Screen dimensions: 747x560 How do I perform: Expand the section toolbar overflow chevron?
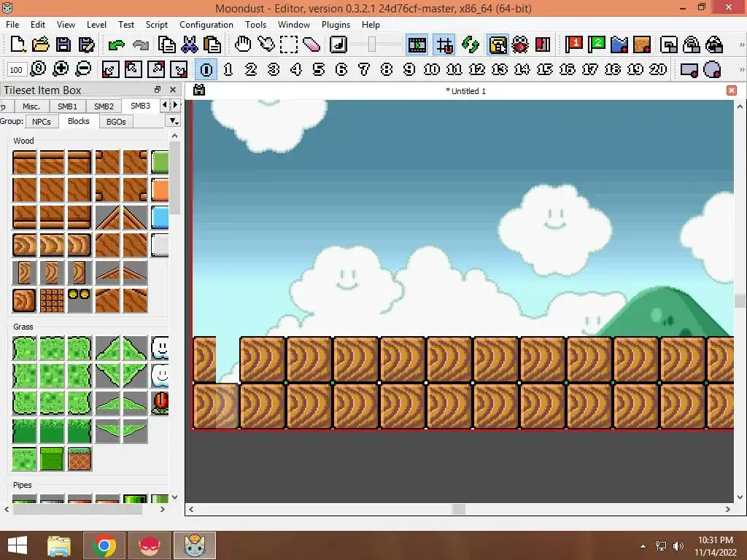[742, 69]
